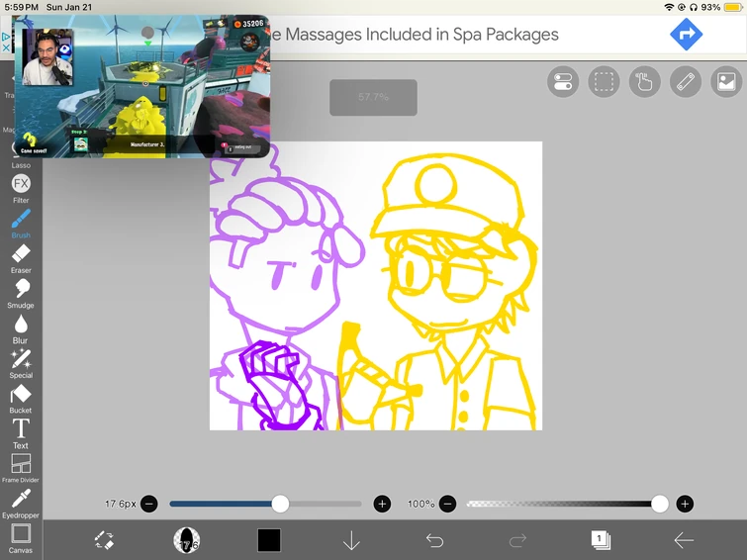Switch between brush and eraser
The width and height of the screenshot is (747, 560).
104,540
